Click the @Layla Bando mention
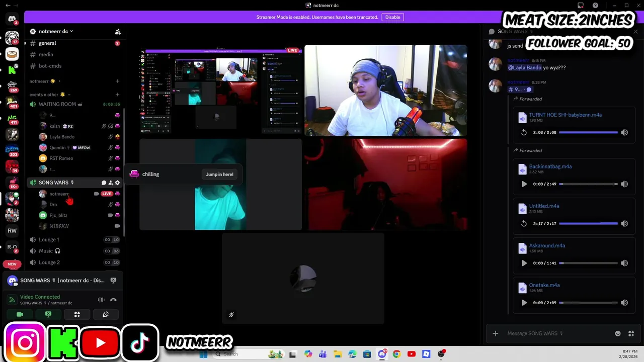Screen dimensions: 644x362 (524, 67)
